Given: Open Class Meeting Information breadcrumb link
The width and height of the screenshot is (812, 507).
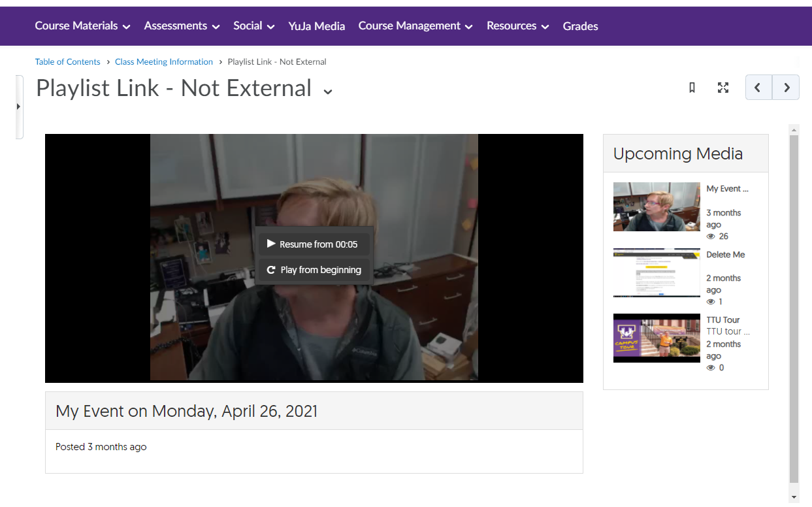Looking at the screenshot, I should (163, 62).
